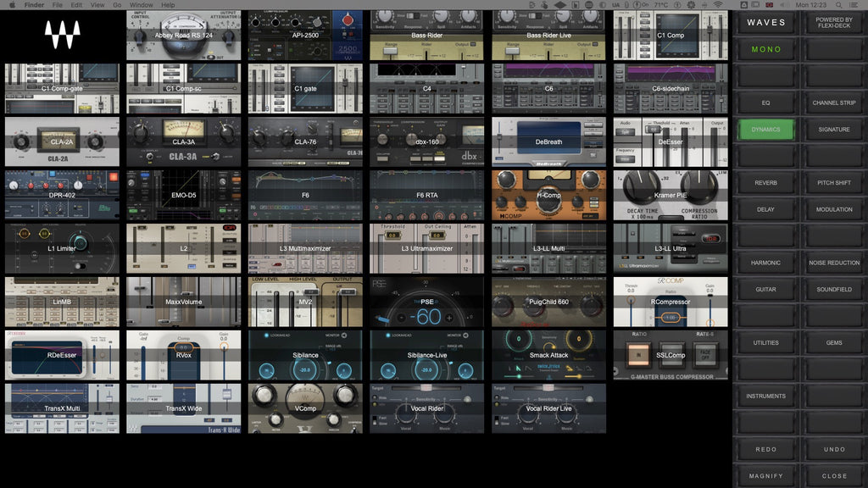Select the SSLComp buss compressor tile

point(670,355)
